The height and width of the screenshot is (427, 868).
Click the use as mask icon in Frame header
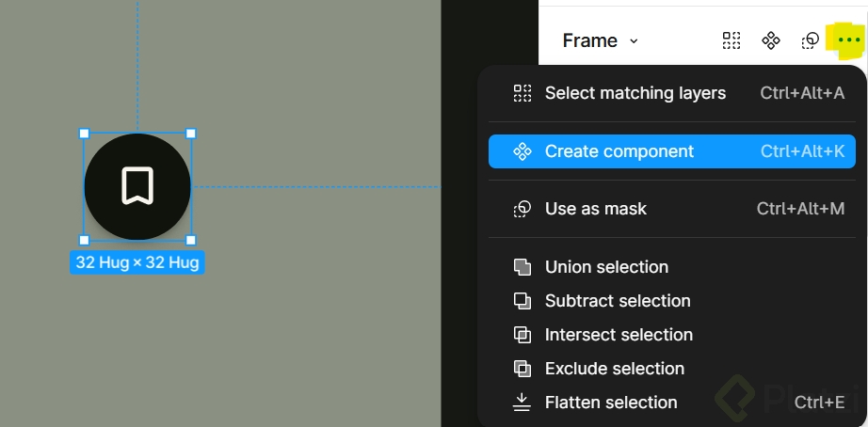point(811,40)
